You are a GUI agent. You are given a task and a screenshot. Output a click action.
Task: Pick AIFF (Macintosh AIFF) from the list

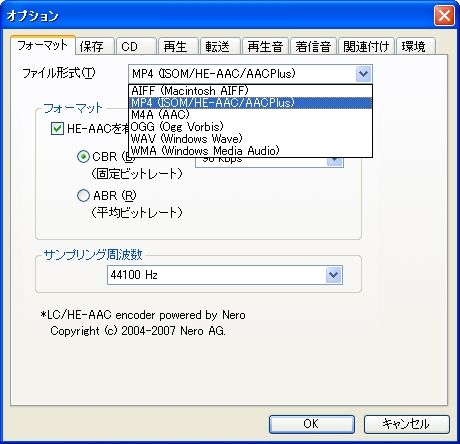click(250, 91)
